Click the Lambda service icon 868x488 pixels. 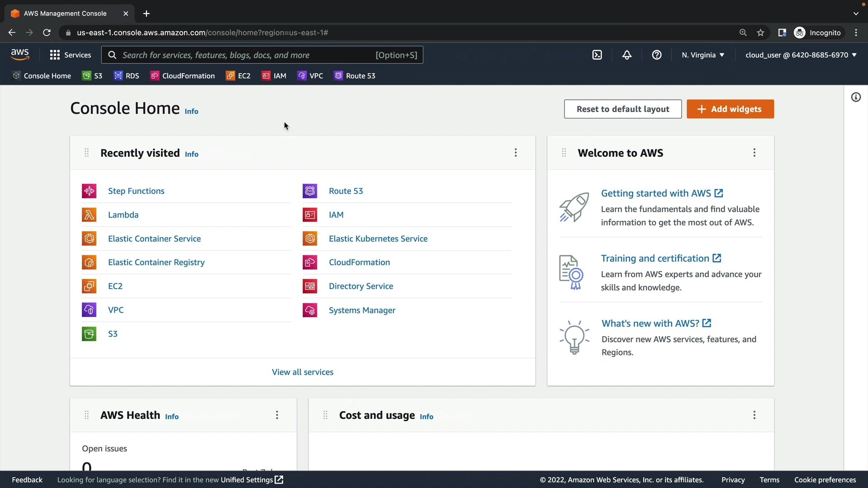tap(89, 215)
